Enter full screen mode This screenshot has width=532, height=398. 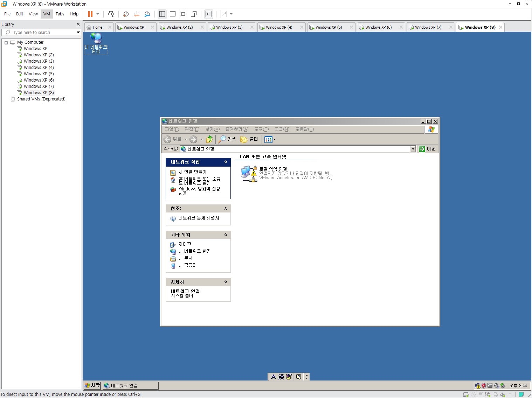click(x=183, y=14)
